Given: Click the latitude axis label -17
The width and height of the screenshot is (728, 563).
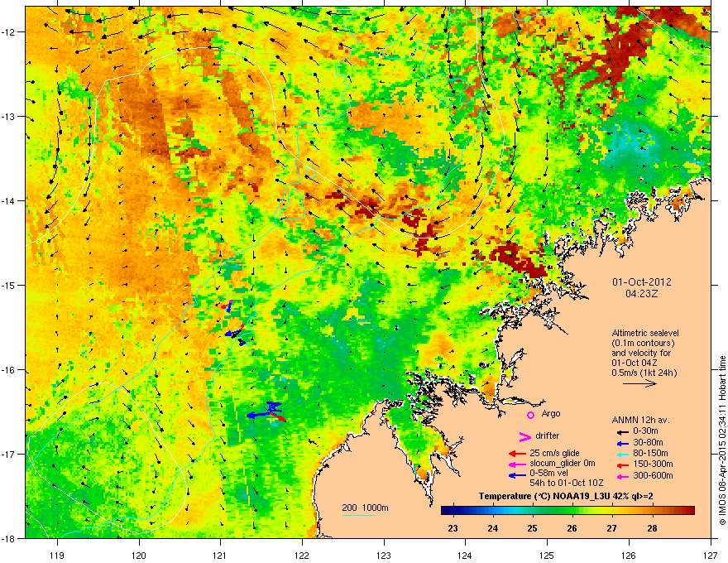Looking at the screenshot, I should tap(9, 454).
